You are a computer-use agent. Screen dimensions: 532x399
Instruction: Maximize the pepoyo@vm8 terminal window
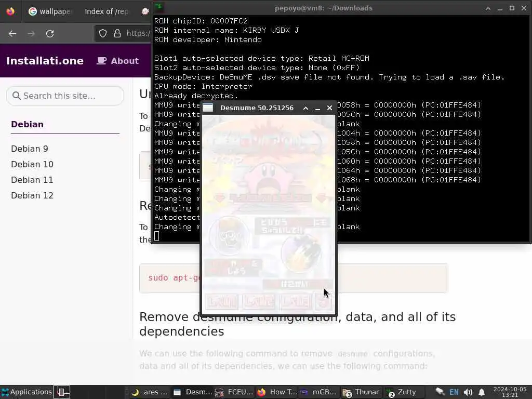pyautogui.click(x=512, y=8)
